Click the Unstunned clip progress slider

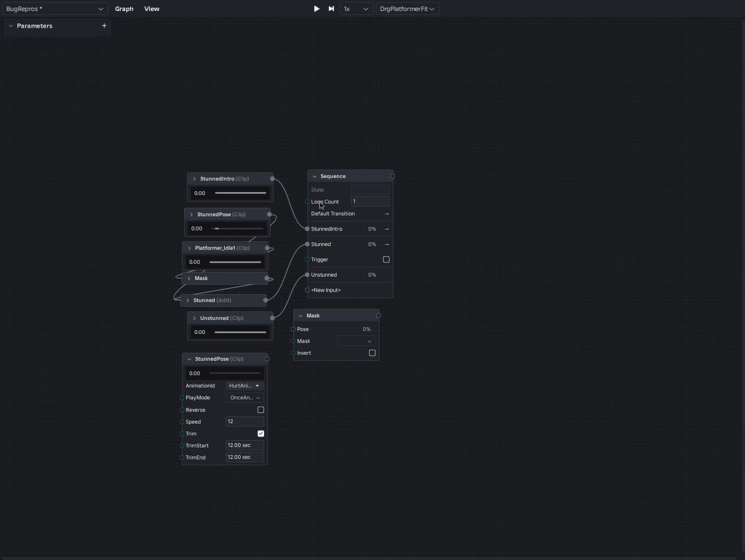pos(240,332)
